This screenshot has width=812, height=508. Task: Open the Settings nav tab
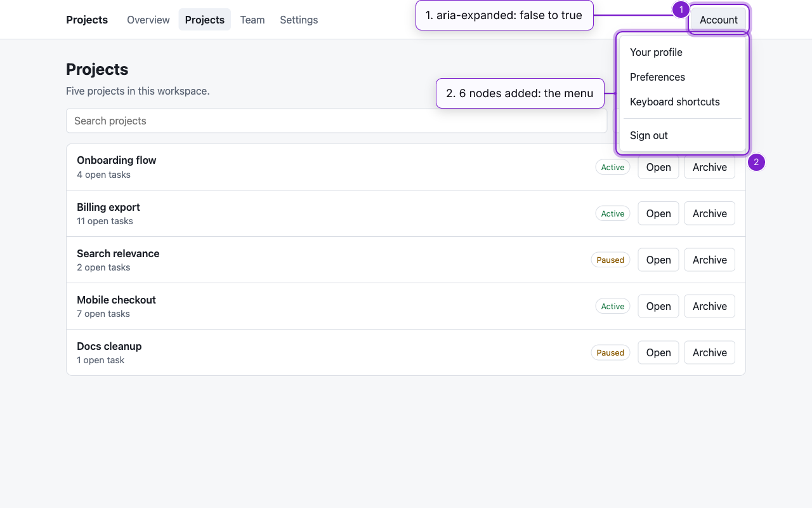click(299, 20)
